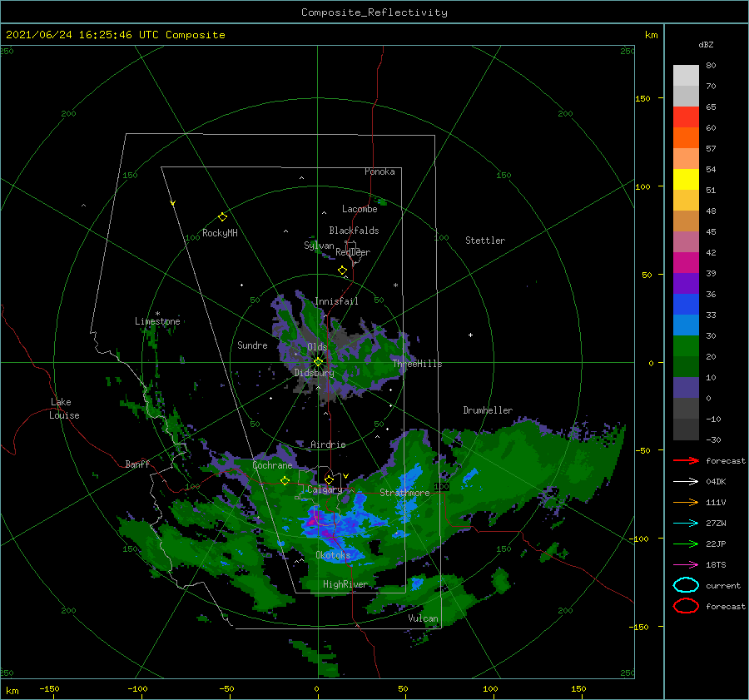Click the Airdrie city label
749x700 pixels.
(328, 444)
